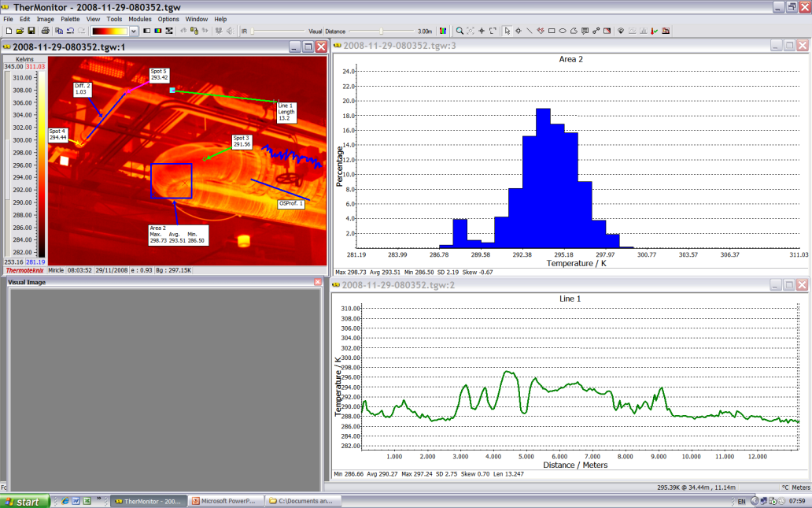812x508 pixels.
Task: Select the line profile drawing tool
Action: (529, 31)
